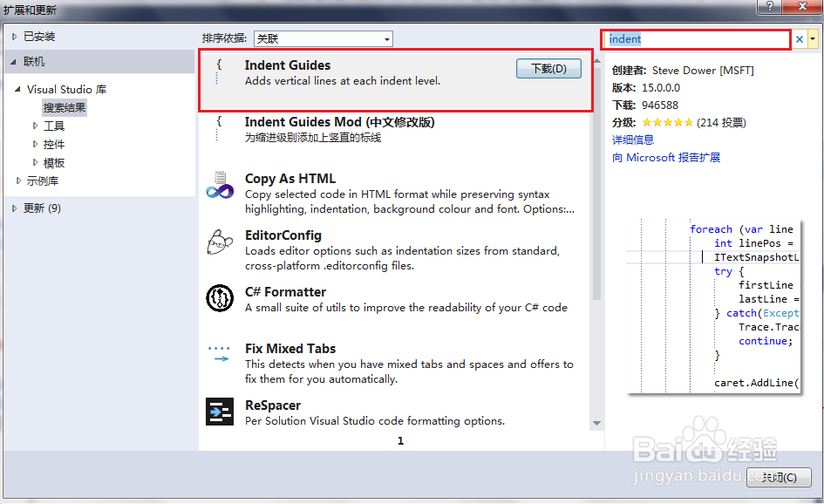Click the (214 投票) vote count
824x504 pixels.
click(721, 122)
